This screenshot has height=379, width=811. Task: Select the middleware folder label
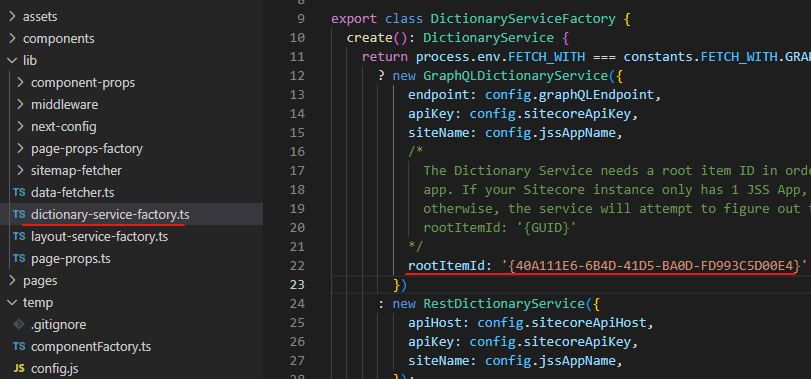point(64,105)
